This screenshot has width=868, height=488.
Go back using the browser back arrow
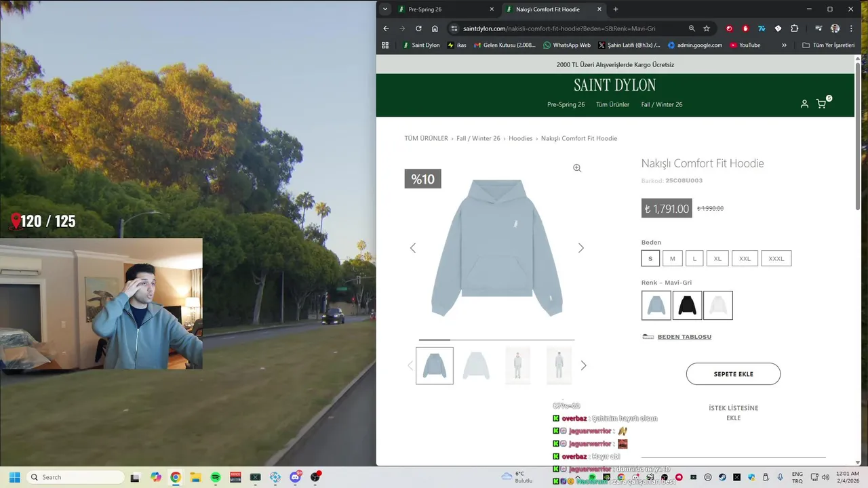[386, 28]
